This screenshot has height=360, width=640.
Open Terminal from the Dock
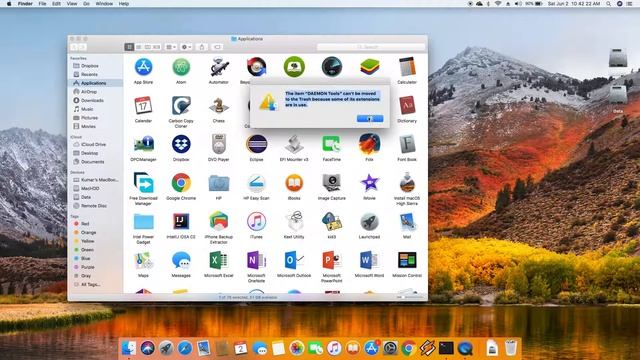point(446,348)
